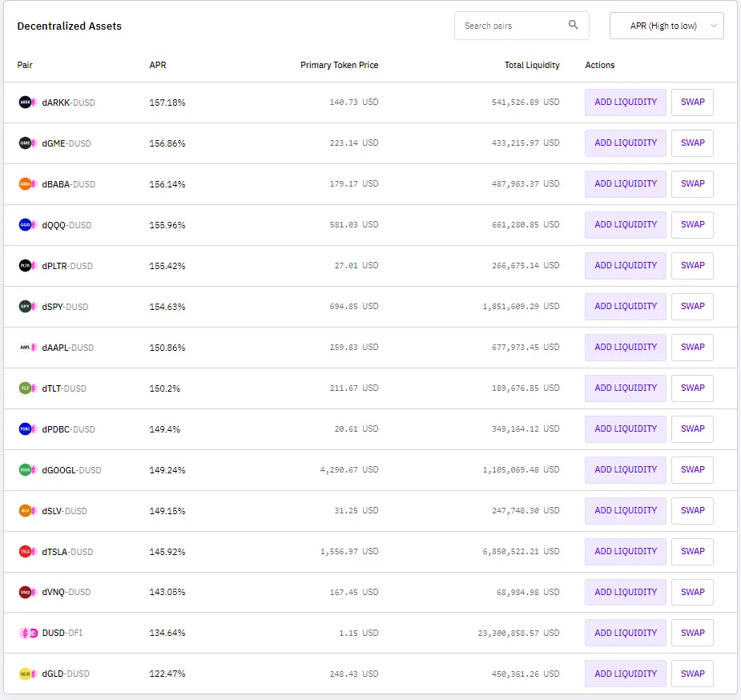741x700 pixels.
Task: Swap on the dPDBC-DUSD row
Action: click(x=692, y=428)
